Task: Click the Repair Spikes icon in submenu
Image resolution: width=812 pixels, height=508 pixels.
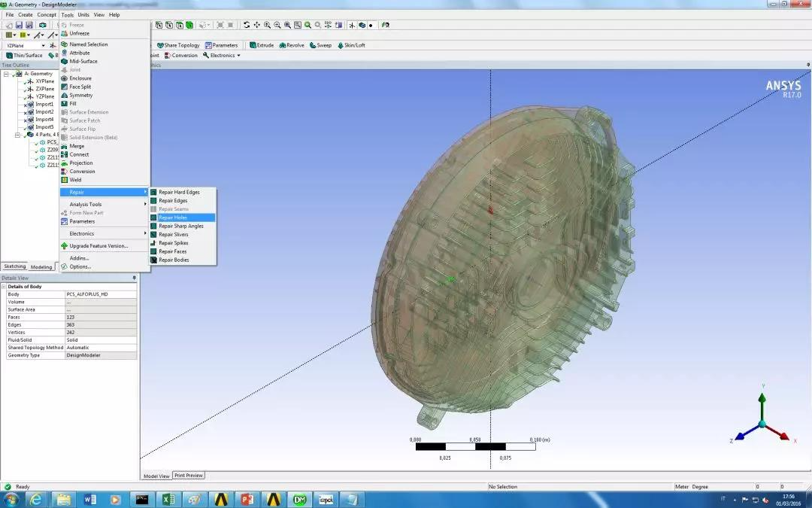Action: [x=154, y=242]
